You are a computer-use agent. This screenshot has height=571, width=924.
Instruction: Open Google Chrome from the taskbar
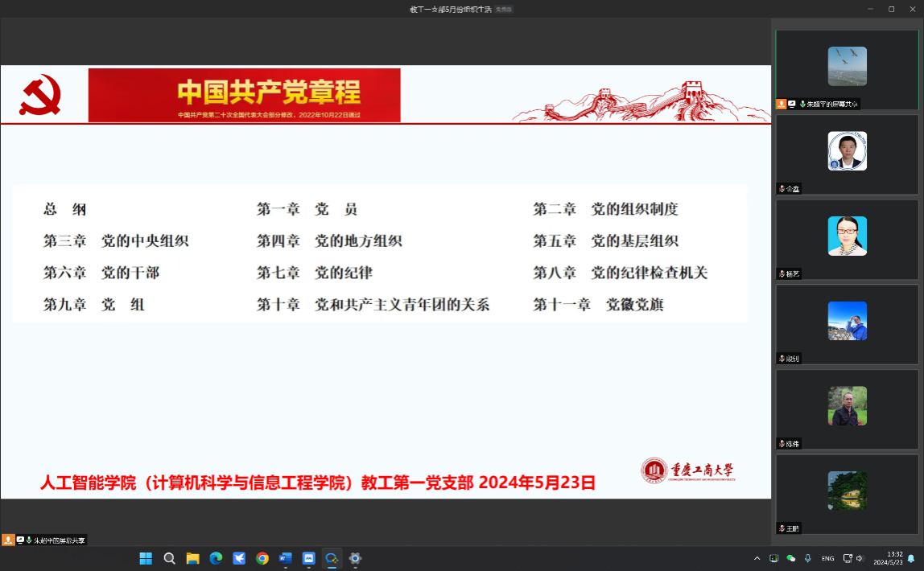coord(262,558)
